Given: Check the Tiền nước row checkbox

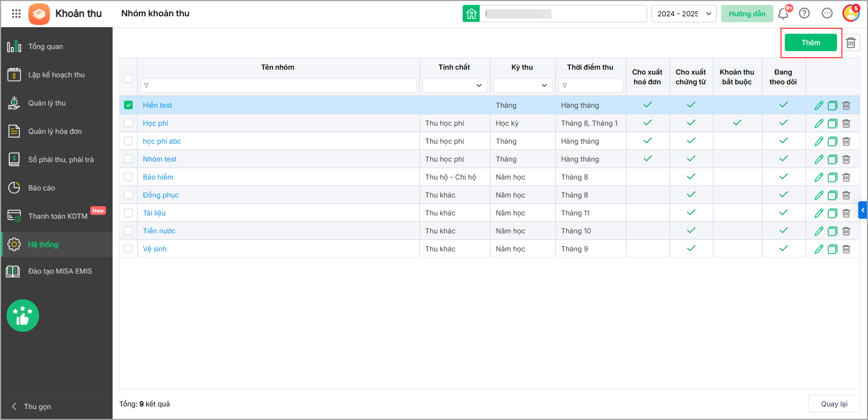Looking at the screenshot, I should (128, 231).
